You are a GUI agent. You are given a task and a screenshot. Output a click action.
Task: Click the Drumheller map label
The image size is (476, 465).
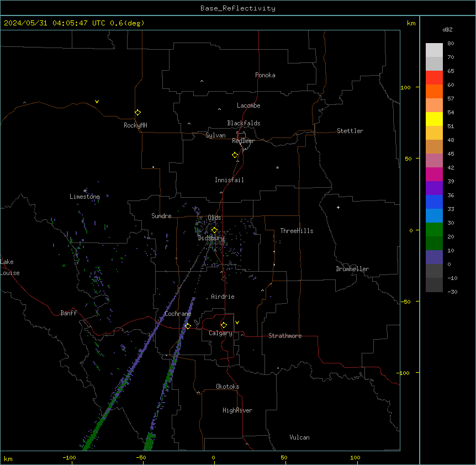(x=352, y=269)
